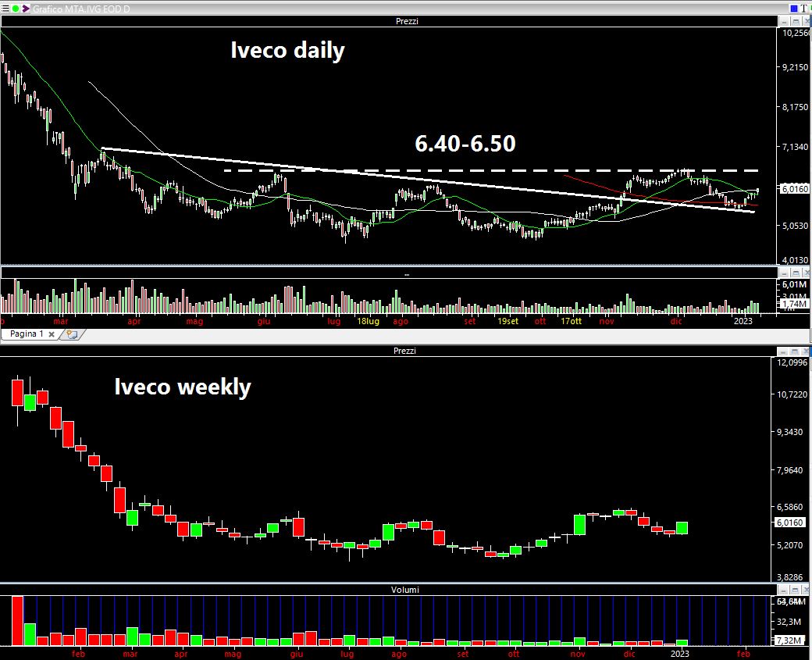
Task: Click the 5,0530 price axis label
Action: (795, 226)
